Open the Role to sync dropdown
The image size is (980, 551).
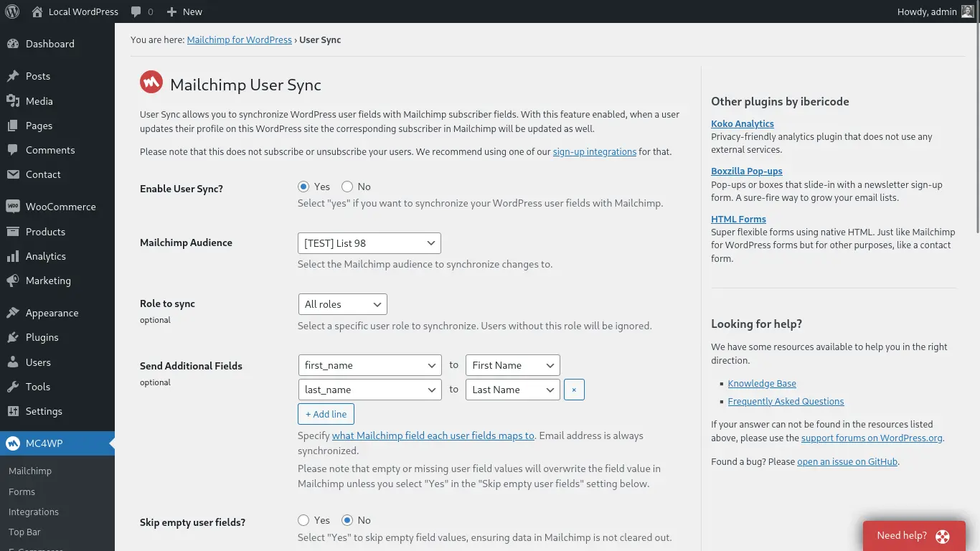pos(342,304)
